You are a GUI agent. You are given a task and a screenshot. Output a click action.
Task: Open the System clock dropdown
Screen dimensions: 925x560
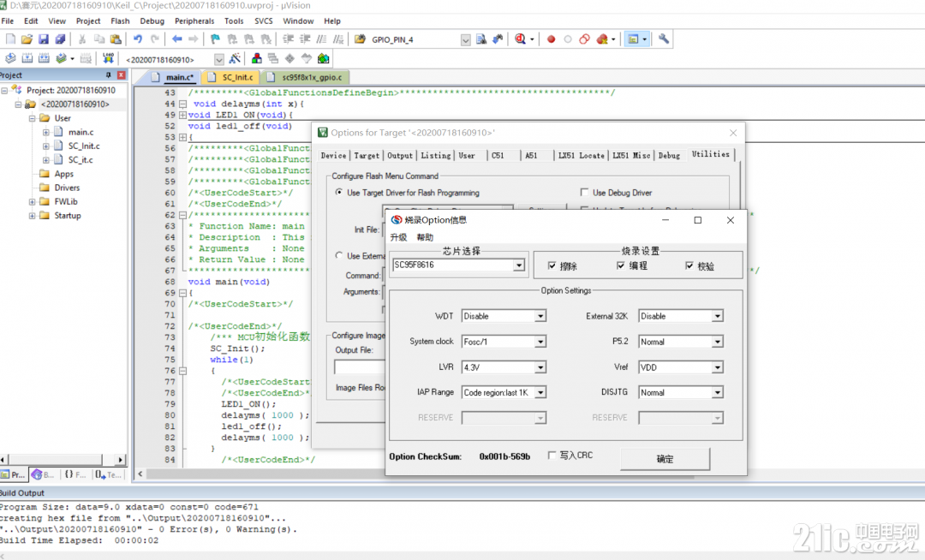coord(540,342)
